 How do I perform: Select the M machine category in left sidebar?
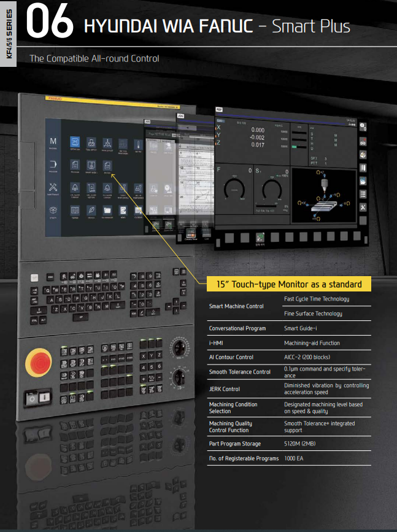coord(53,143)
